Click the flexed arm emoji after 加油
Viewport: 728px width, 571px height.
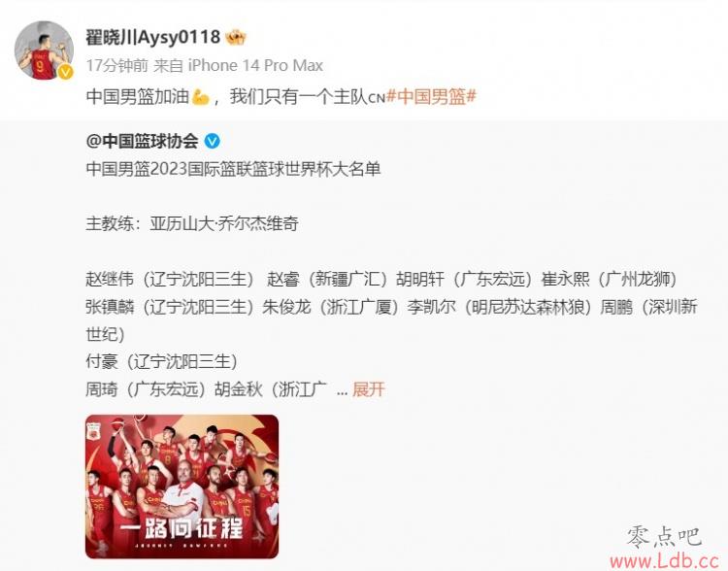click(200, 97)
